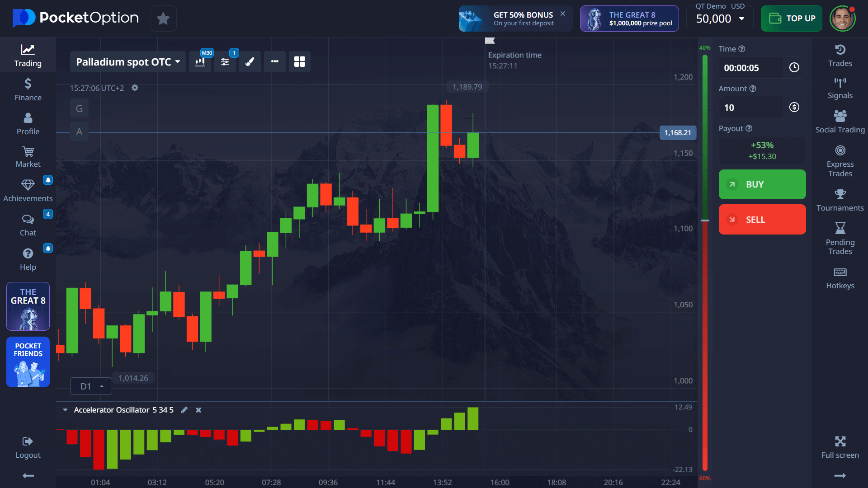The width and height of the screenshot is (868, 488).
Task: Open Express Trades panel
Action: [840, 161]
